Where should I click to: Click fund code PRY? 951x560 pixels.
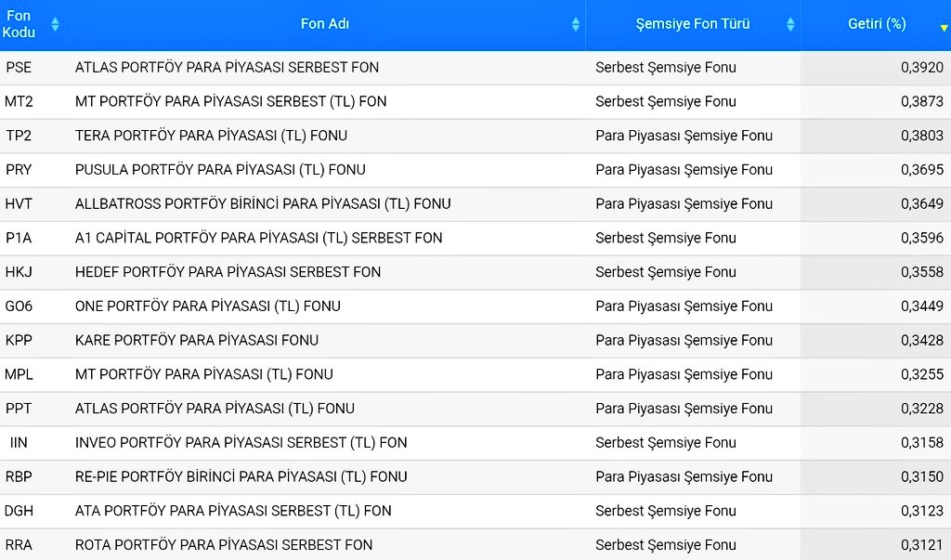tap(19, 169)
